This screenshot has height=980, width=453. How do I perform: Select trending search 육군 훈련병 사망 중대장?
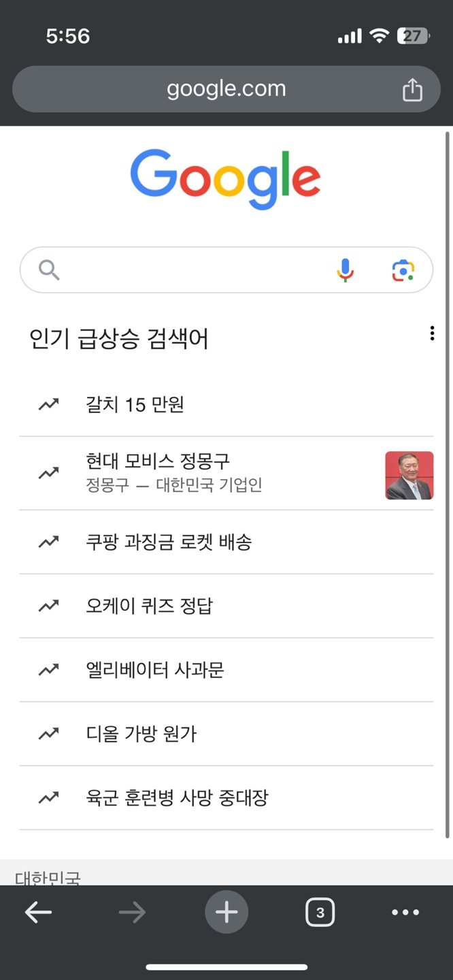pos(177,798)
